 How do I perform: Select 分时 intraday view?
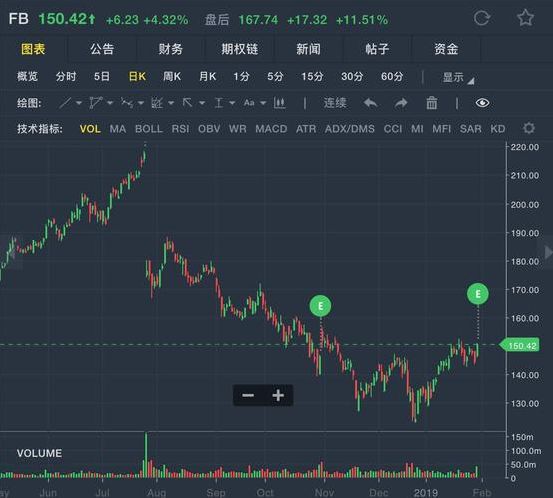pos(66,77)
